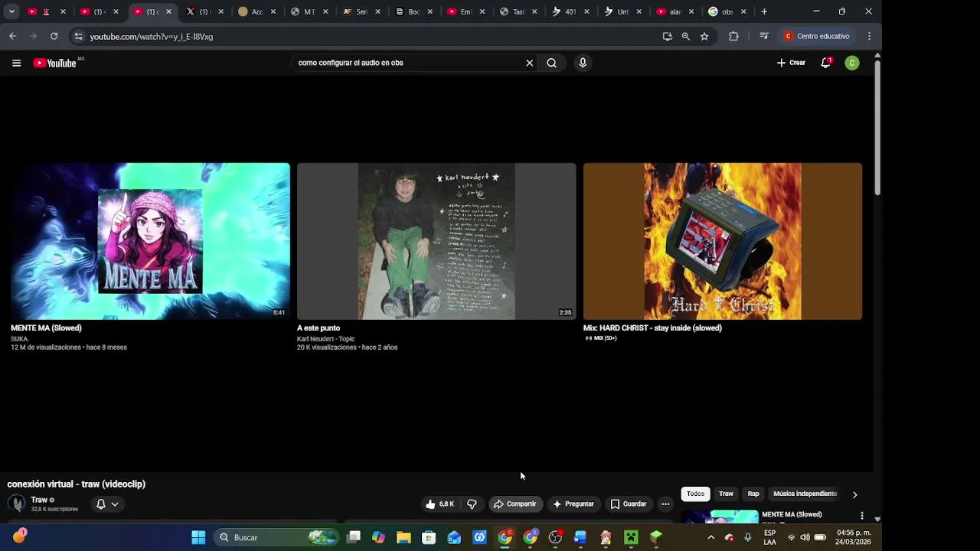This screenshot has width=980, height=551.
Task: Bookmark this page with star icon
Action: [704, 36]
